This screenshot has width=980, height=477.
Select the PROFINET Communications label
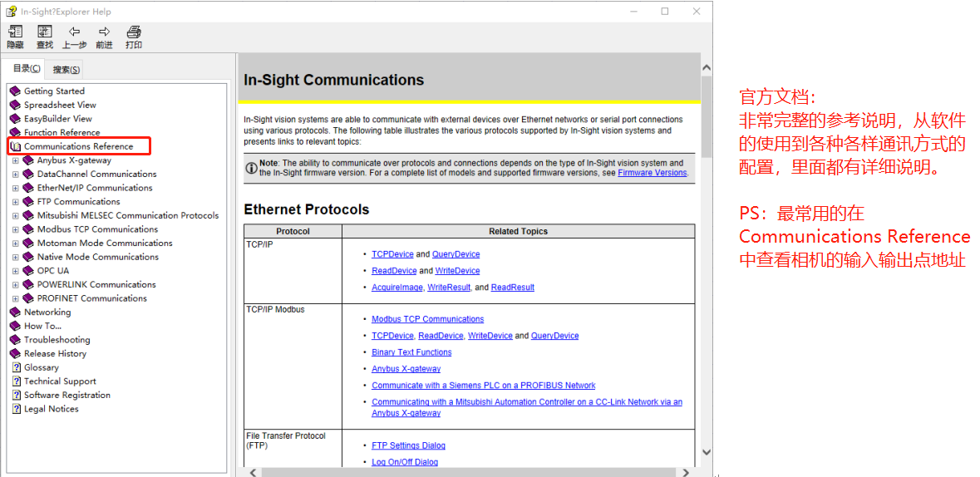(92, 298)
